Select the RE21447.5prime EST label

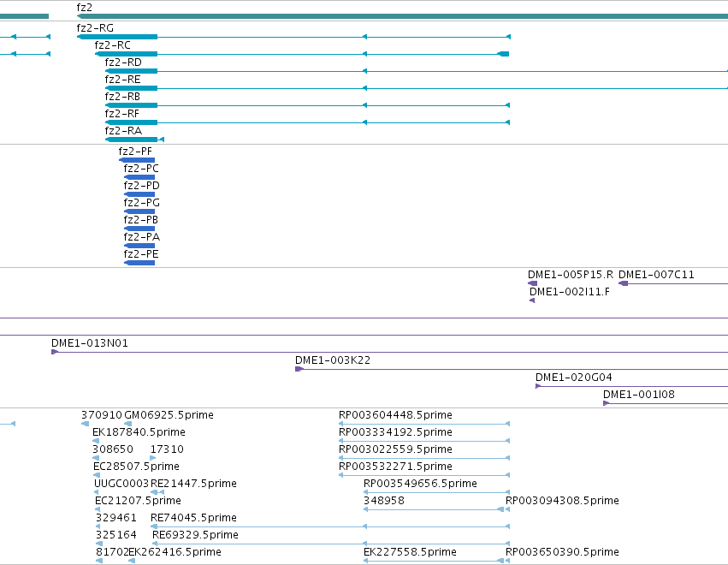[x=193, y=484]
